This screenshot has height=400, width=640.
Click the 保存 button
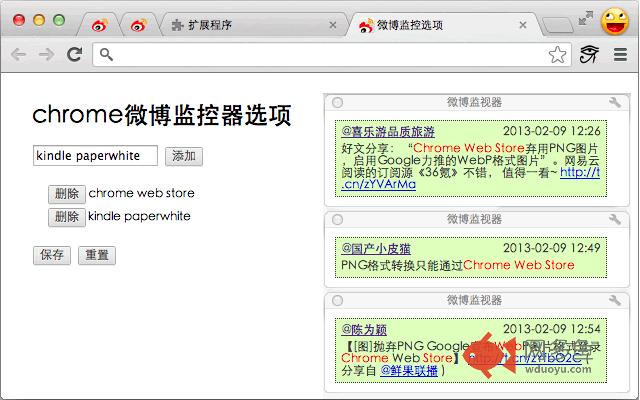52,256
